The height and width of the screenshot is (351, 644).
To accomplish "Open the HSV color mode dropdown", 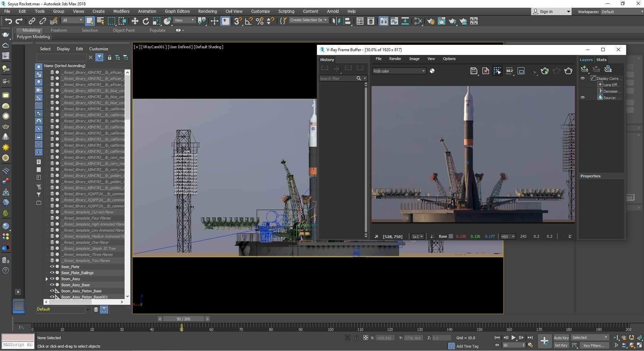I will point(508,236).
